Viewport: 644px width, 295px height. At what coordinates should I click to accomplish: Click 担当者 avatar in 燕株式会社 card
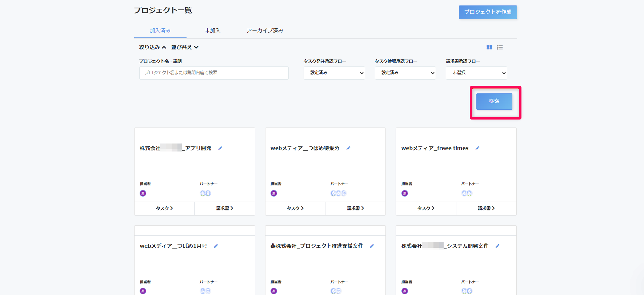point(274,291)
